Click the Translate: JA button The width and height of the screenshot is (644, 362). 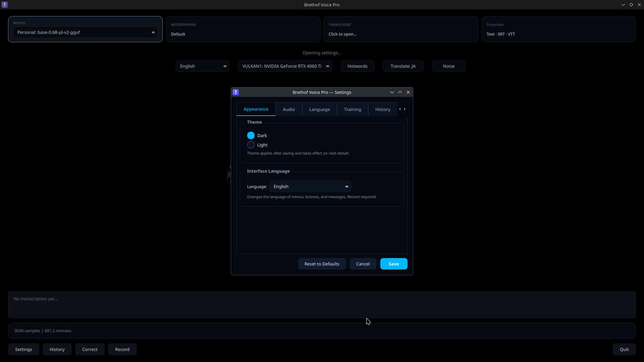(403, 66)
